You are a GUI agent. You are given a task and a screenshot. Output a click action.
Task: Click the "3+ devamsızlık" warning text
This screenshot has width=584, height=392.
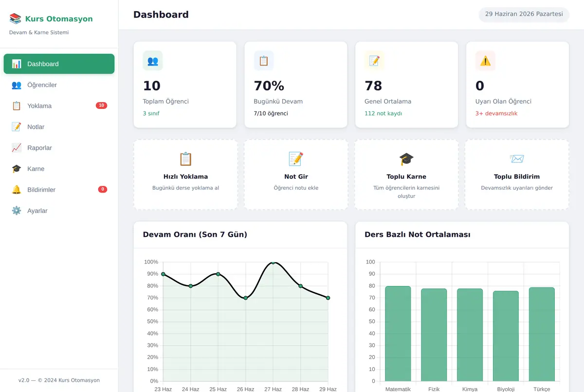click(496, 113)
